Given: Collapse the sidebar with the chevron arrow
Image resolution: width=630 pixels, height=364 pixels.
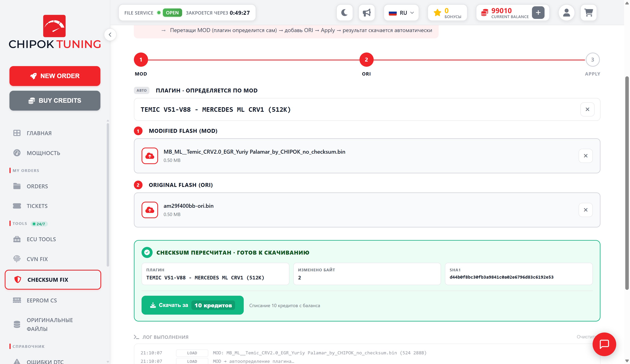Looking at the screenshot, I should tap(110, 34).
